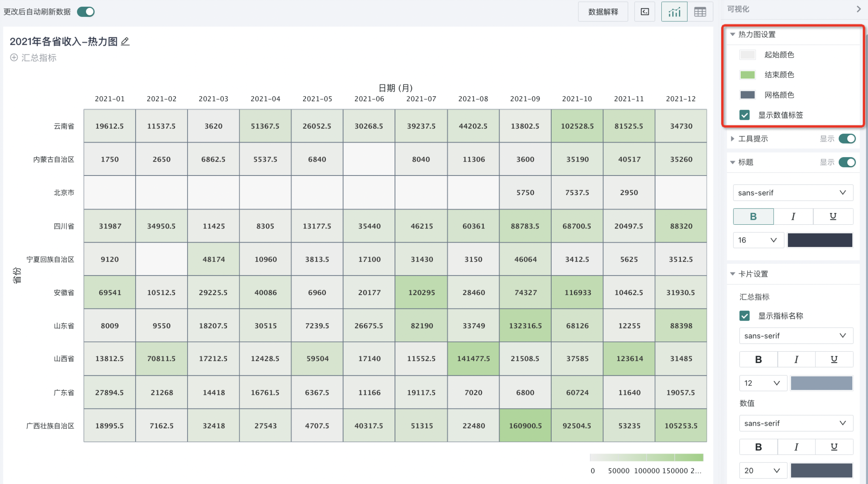Screen dimensions: 868x484
Task: Uncheck 显示数值标签 checkbox
Action: pos(744,115)
